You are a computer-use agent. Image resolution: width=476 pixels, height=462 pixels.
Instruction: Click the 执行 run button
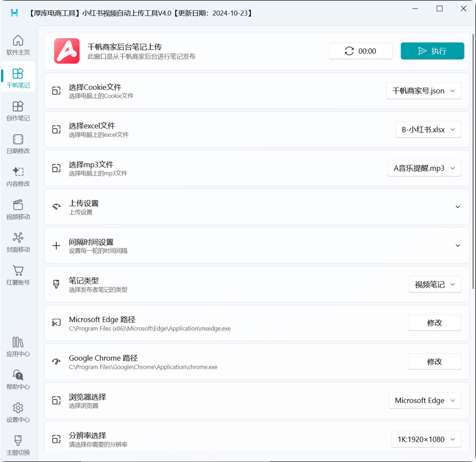click(x=432, y=51)
